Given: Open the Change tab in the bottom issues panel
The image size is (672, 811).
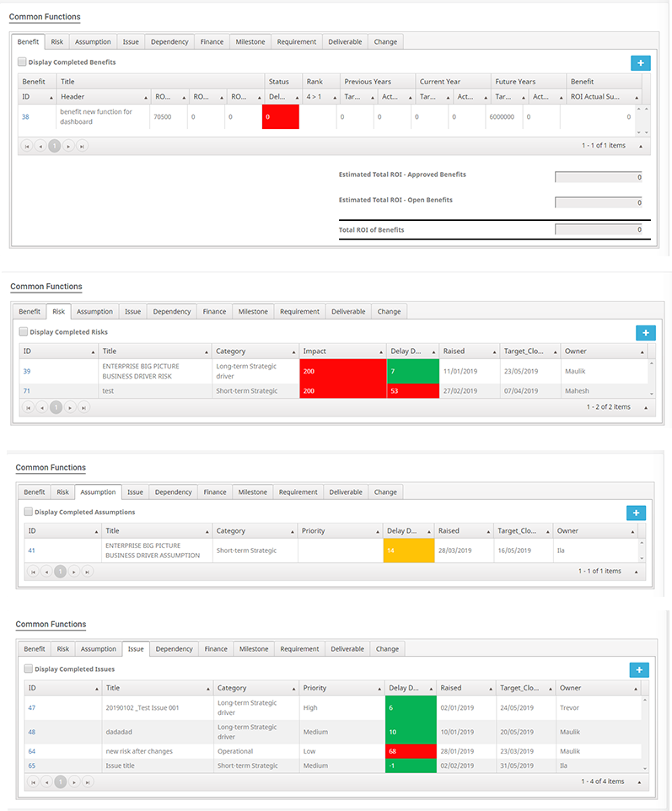Looking at the screenshot, I should 387,649.
